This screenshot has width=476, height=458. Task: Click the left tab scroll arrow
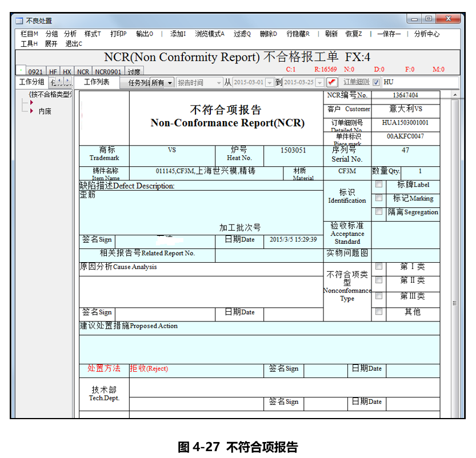pos(59,81)
